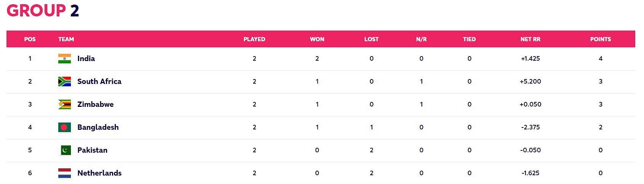Click the South Africa flag icon
The width and height of the screenshot is (644, 184).
tap(64, 81)
